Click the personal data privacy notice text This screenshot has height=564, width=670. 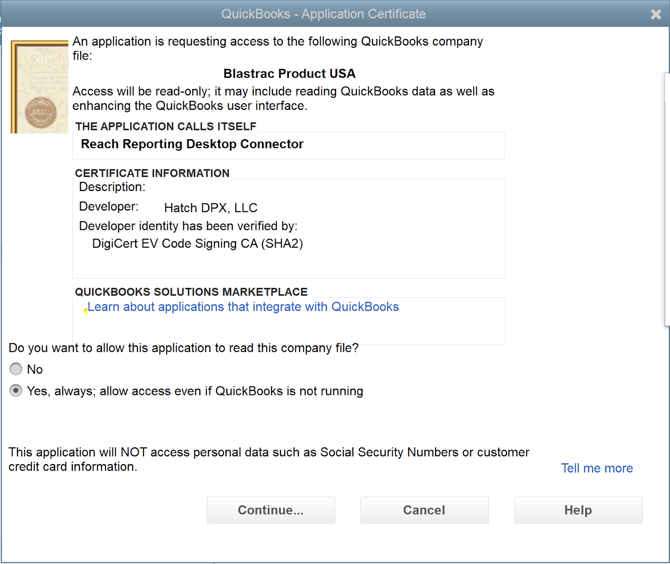point(268,459)
